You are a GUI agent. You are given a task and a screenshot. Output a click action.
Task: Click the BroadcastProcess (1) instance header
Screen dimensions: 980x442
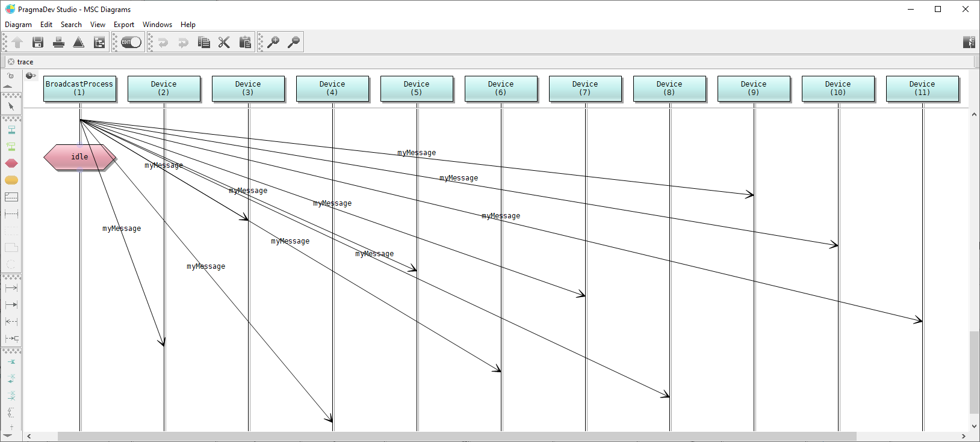[x=79, y=88]
